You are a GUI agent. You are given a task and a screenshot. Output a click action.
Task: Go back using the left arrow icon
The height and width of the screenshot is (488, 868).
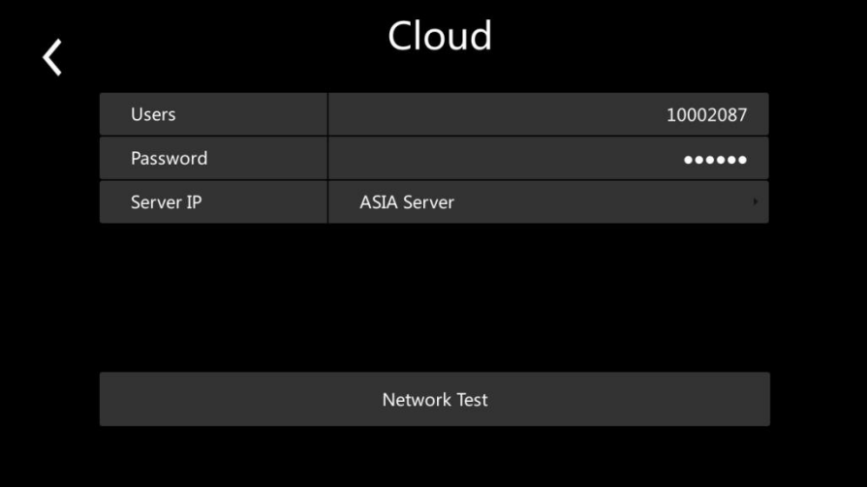pos(52,58)
